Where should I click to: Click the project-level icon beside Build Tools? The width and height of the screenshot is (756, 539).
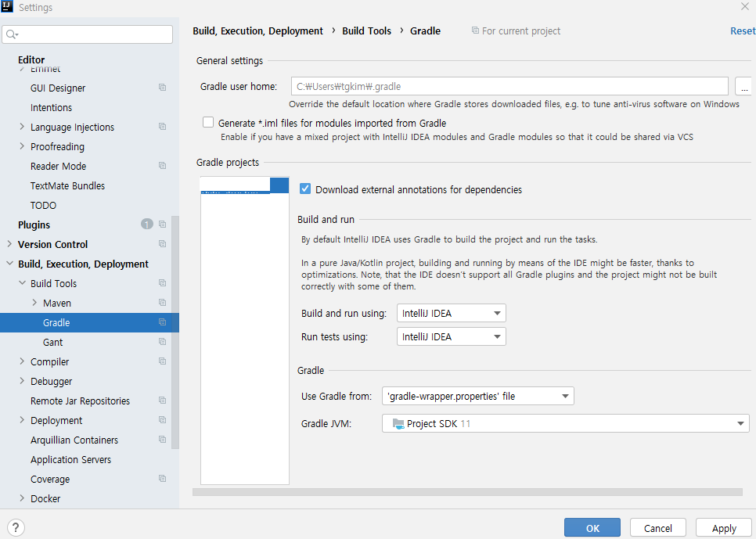coord(163,283)
